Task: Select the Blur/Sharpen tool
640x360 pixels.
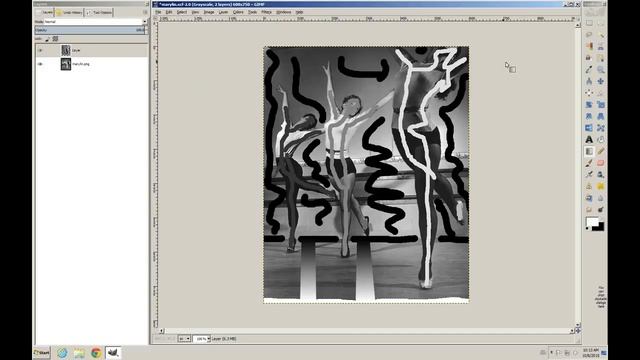Action: point(600,198)
